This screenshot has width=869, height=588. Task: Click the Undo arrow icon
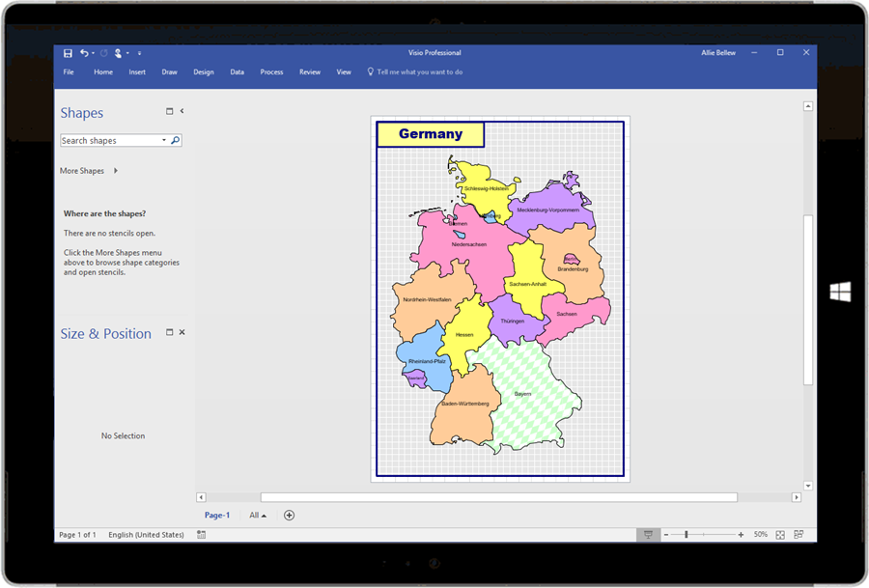point(84,53)
